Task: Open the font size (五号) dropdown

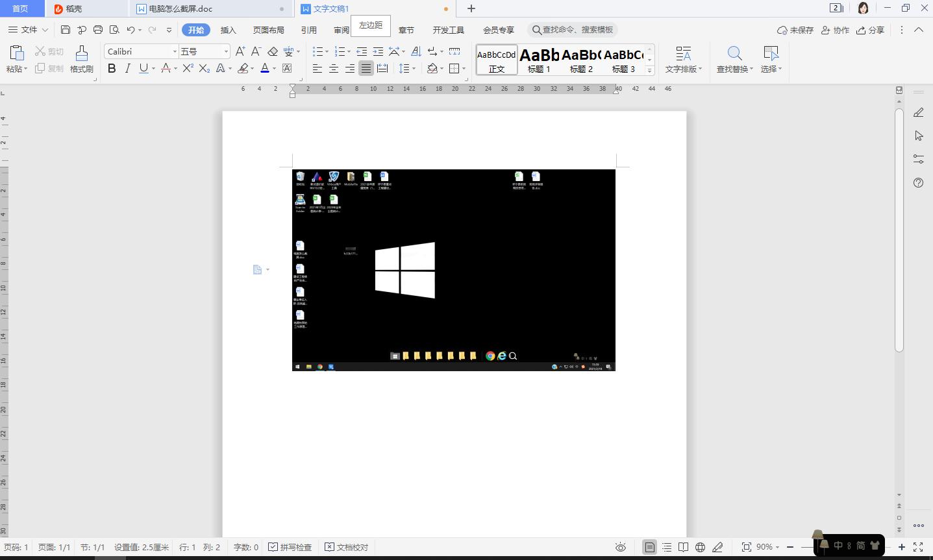Action: click(226, 51)
